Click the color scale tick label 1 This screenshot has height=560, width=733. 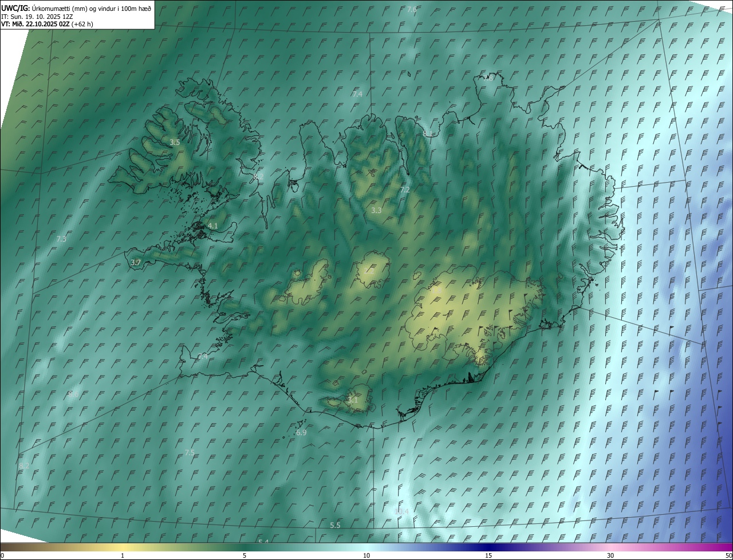pos(123,555)
